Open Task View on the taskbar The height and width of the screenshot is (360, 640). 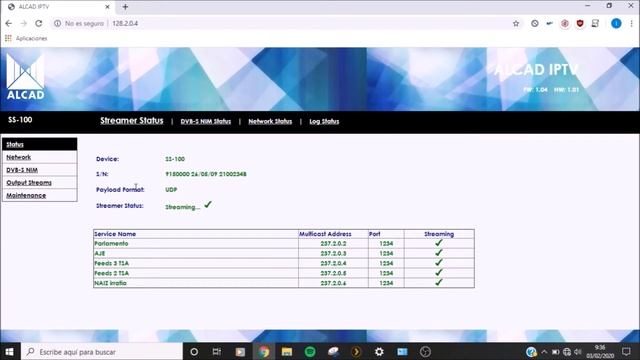click(x=217, y=351)
